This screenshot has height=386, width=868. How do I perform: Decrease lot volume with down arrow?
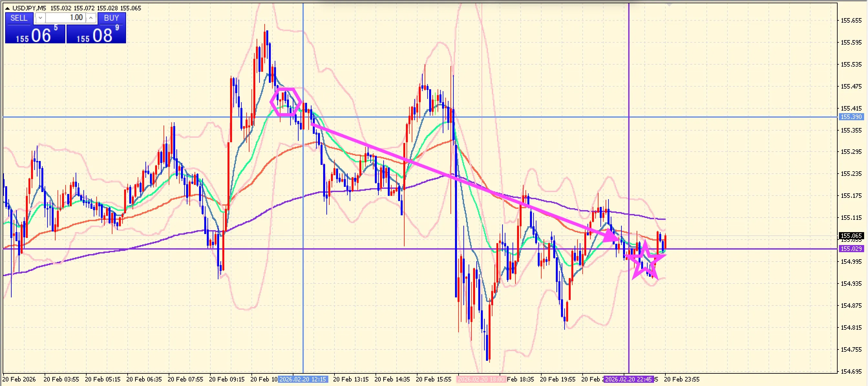click(40, 18)
